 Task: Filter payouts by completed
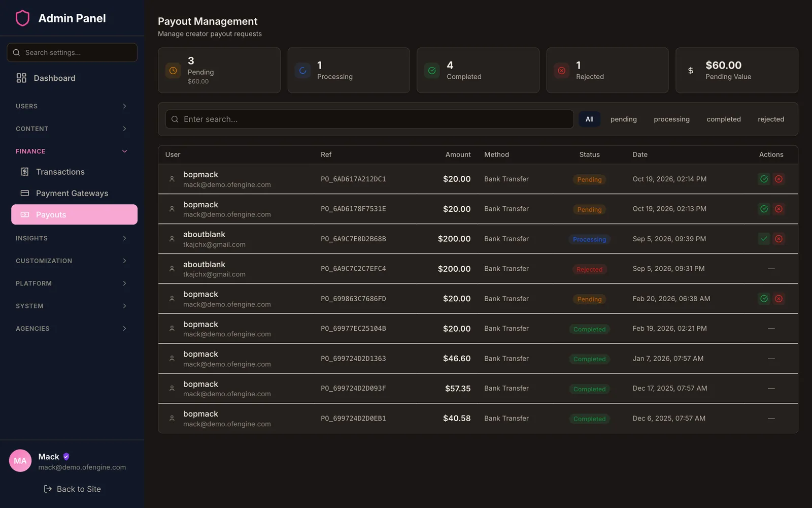pos(724,119)
